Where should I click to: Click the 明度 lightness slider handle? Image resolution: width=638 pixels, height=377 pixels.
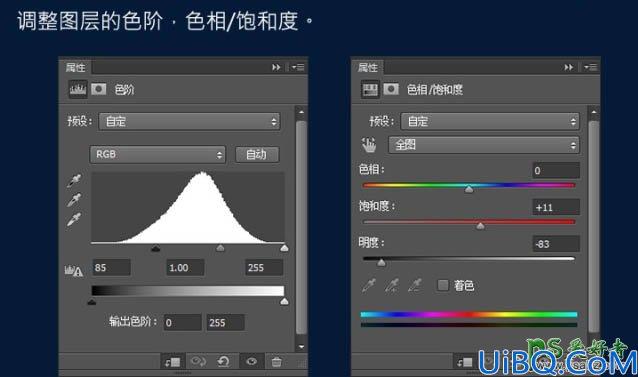[x=381, y=263]
